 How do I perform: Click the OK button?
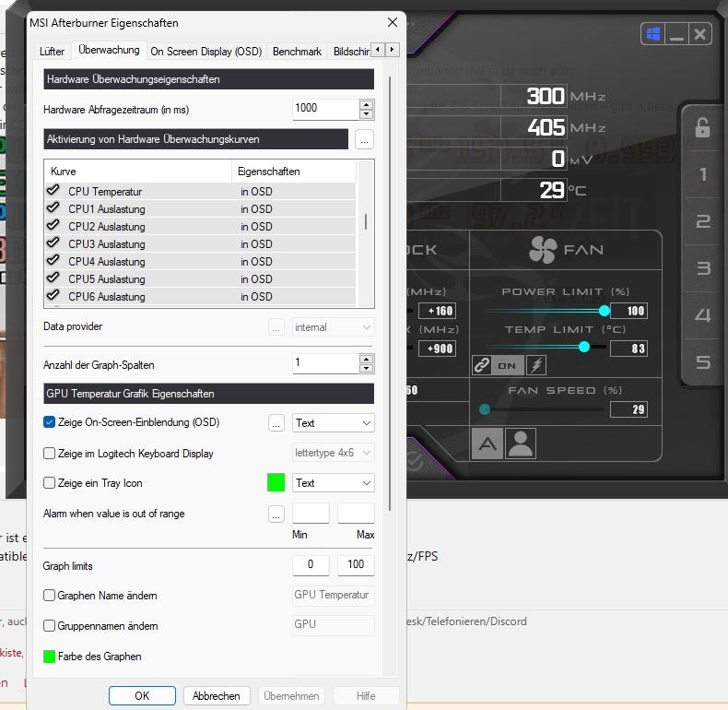point(142,695)
